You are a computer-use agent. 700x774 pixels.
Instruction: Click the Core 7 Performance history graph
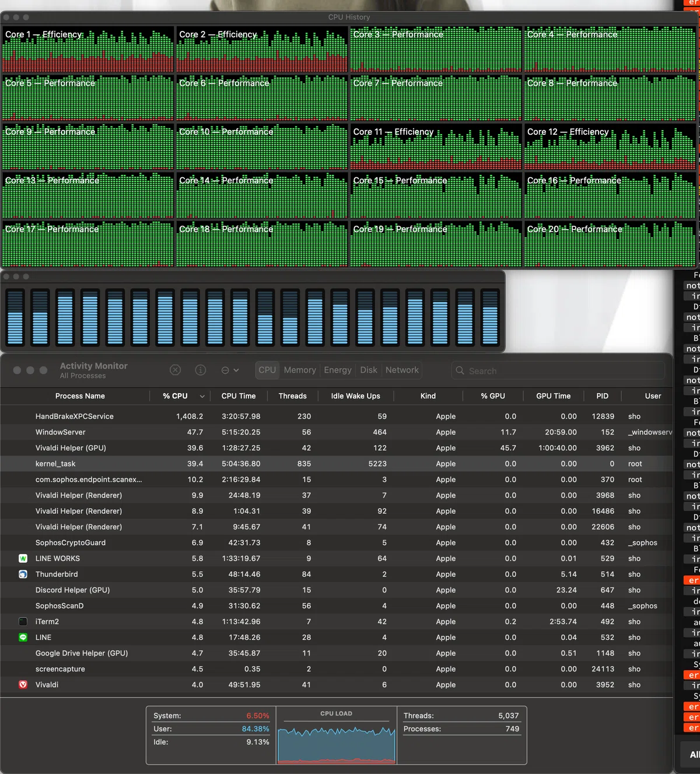(x=436, y=97)
